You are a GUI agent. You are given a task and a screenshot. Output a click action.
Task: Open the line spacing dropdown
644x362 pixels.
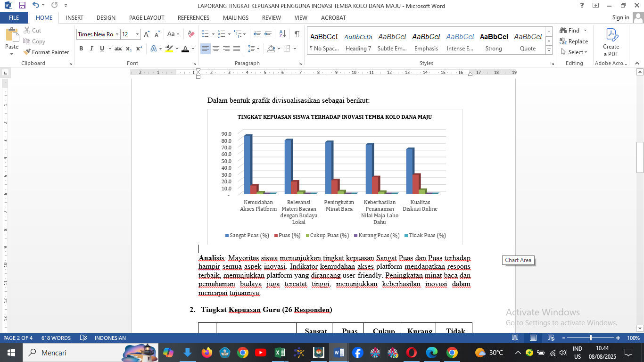[254, 49]
